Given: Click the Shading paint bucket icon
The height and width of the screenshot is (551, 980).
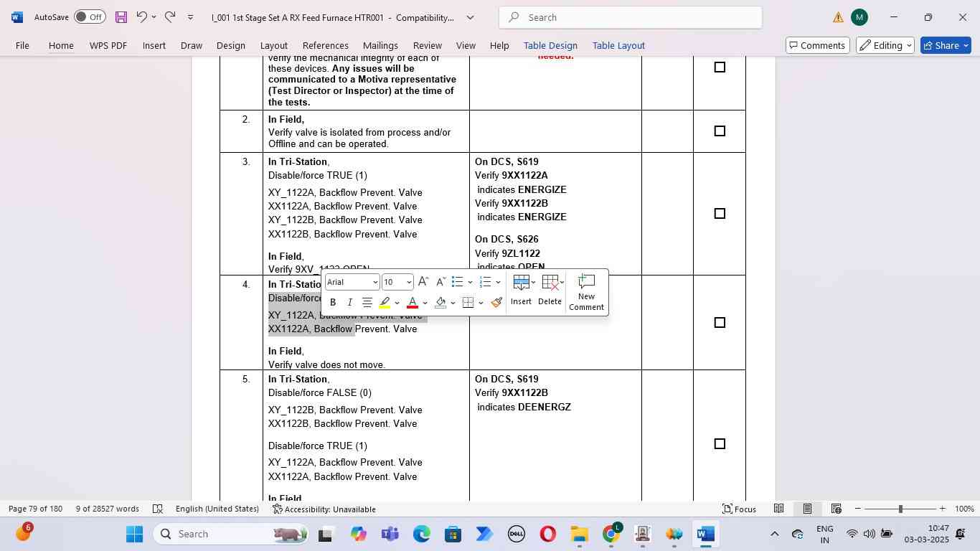Looking at the screenshot, I should tap(440, 303).
